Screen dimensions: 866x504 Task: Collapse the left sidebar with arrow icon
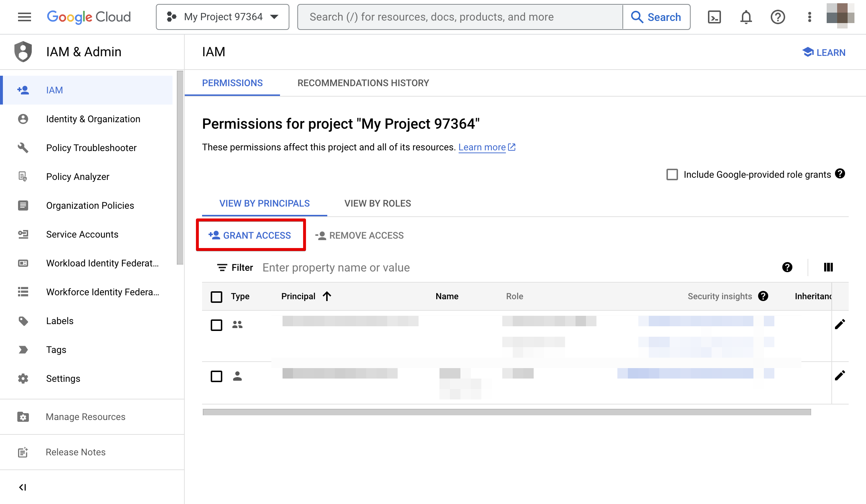pos(23,487)
